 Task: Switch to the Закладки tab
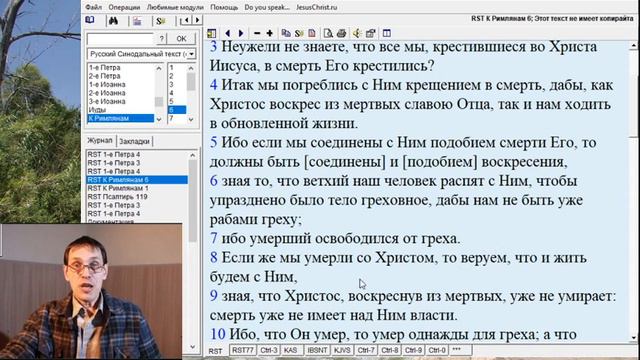click(x=134, y=141)
